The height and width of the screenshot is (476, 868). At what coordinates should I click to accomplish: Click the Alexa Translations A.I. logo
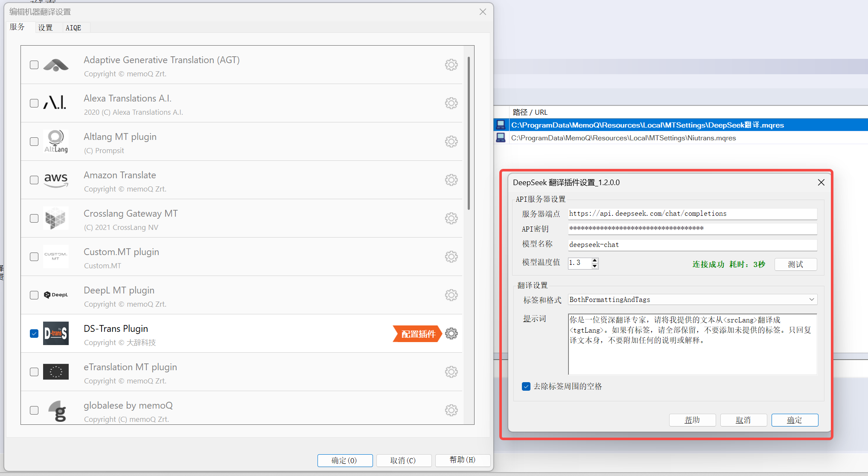pyautogui.click(x=55, y=103)
